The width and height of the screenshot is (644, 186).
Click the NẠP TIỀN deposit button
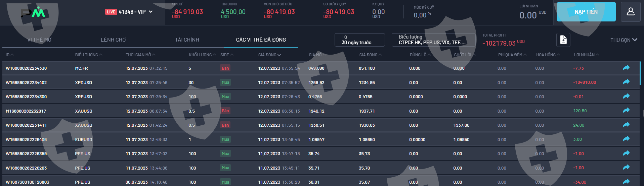tap(586, 12)
